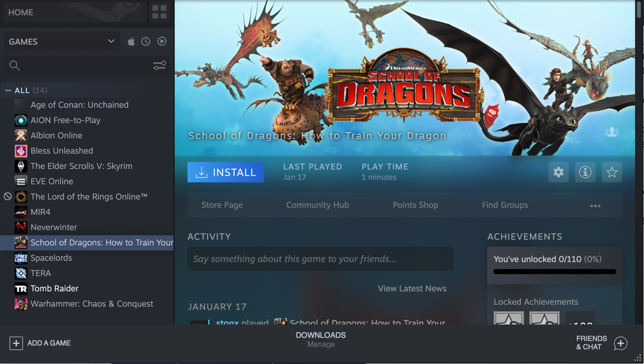Select Neverwinter in the sidebar
The width and height of the screenshot is (644, 364).
(x=54, y=227)
